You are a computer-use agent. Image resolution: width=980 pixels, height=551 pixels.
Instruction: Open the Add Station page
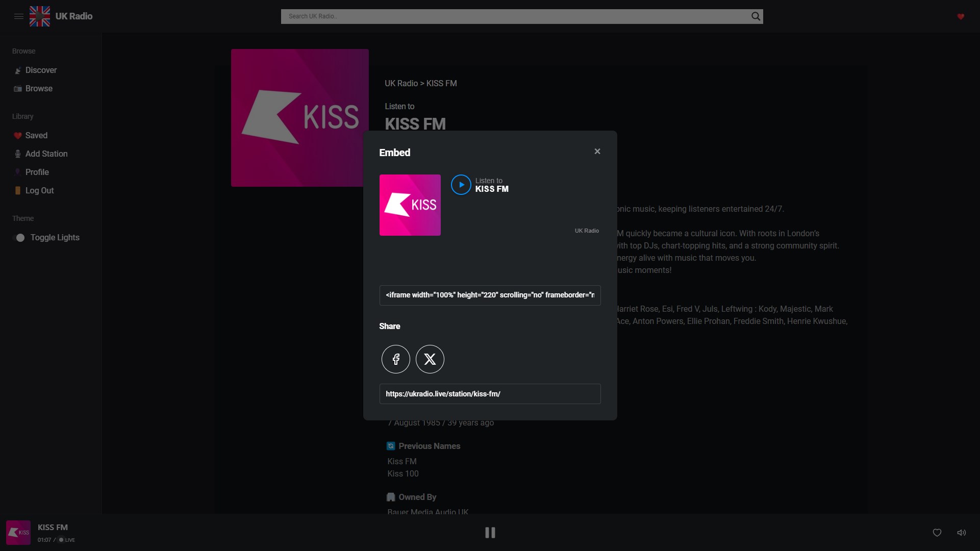[46, 154]
